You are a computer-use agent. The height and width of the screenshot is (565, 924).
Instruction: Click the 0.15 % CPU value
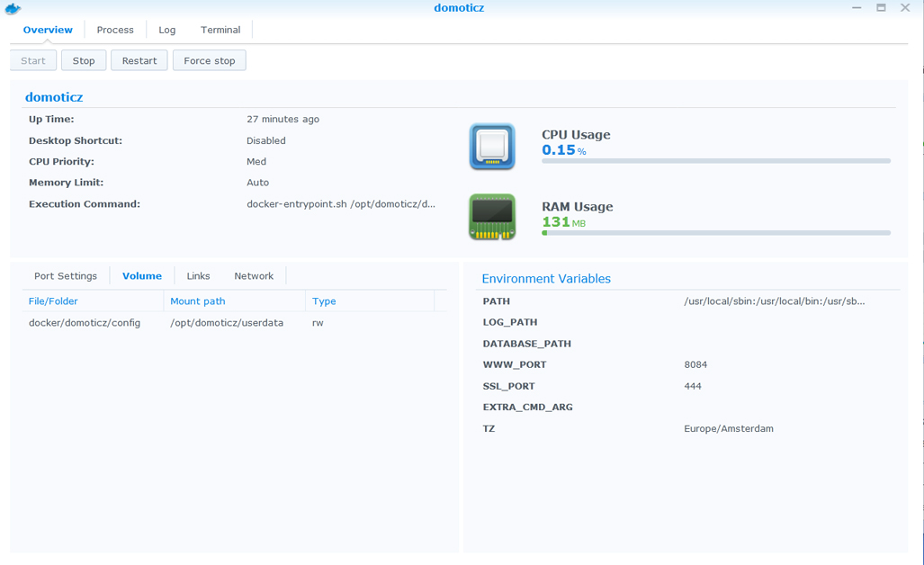pyautogui.click(x=564, y=149)
